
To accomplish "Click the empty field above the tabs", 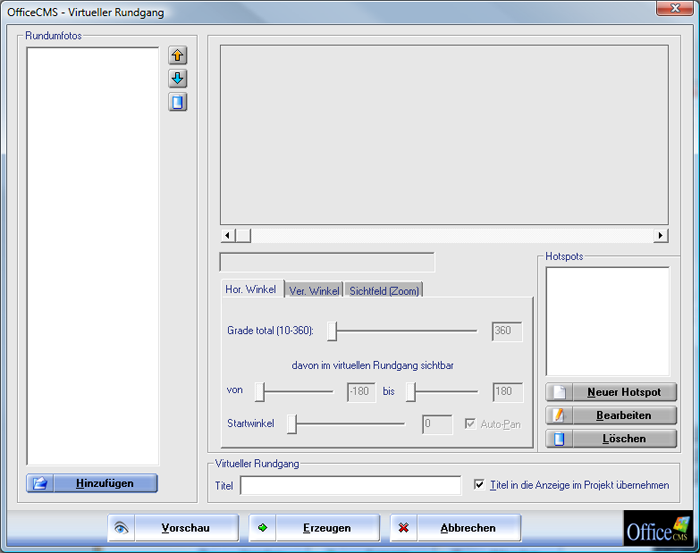I will tap(327, 262).
